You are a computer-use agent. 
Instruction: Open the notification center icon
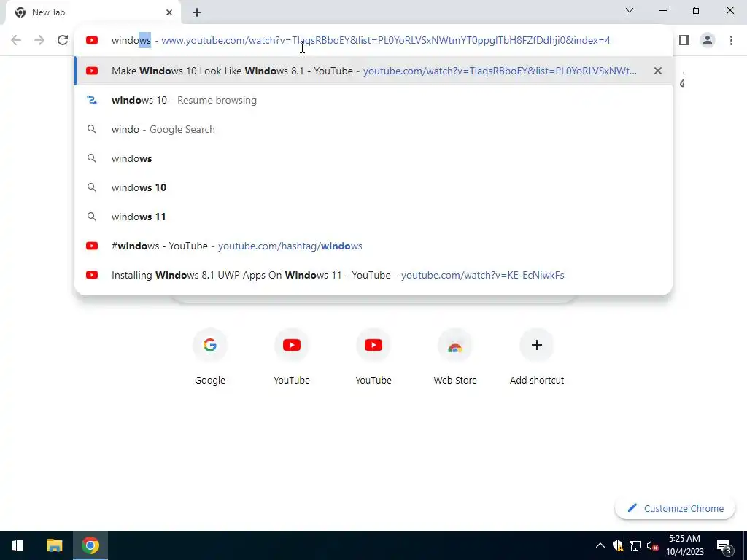click(724, 545)
